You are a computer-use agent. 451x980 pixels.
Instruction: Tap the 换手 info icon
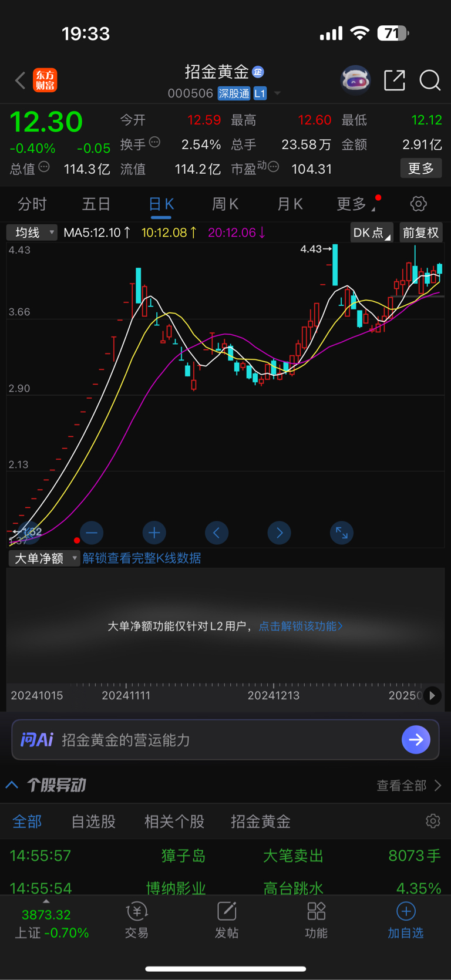(155, 142)
